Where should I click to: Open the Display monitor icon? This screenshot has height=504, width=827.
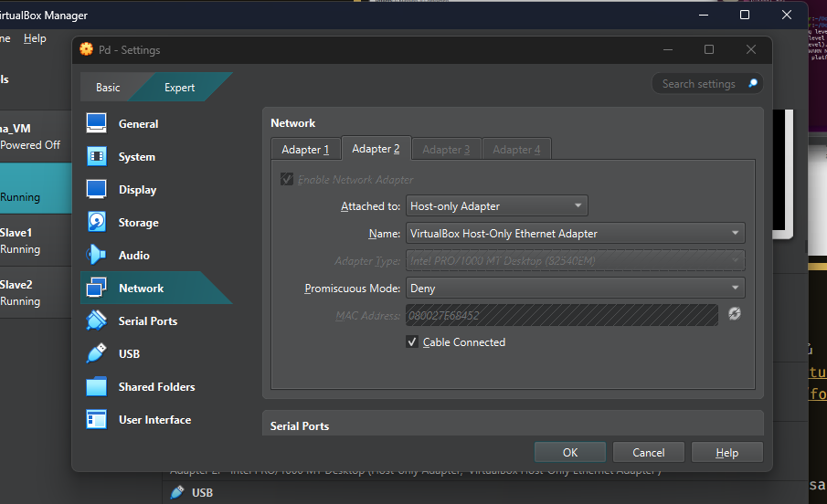click(x=97, y=190)
